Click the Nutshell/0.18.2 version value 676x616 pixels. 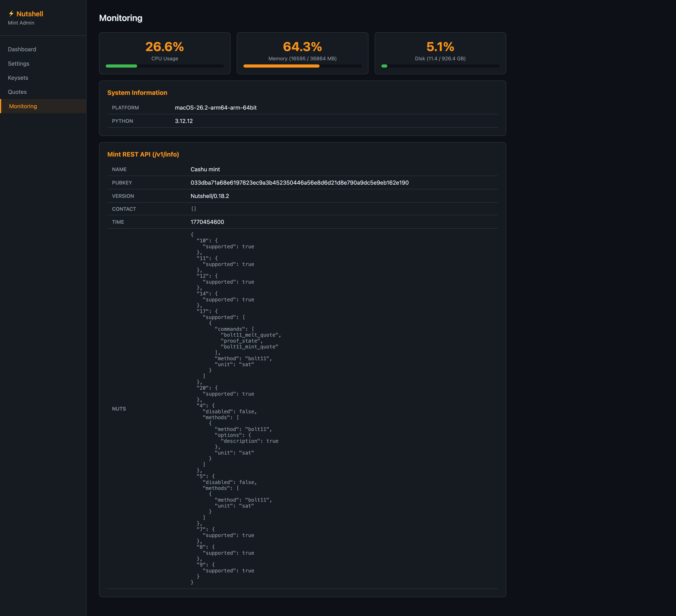(209, 196)
